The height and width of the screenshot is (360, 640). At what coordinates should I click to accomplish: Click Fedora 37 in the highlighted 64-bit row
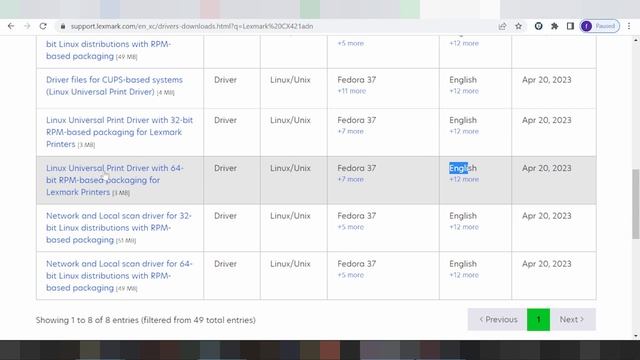pos(356,168)
